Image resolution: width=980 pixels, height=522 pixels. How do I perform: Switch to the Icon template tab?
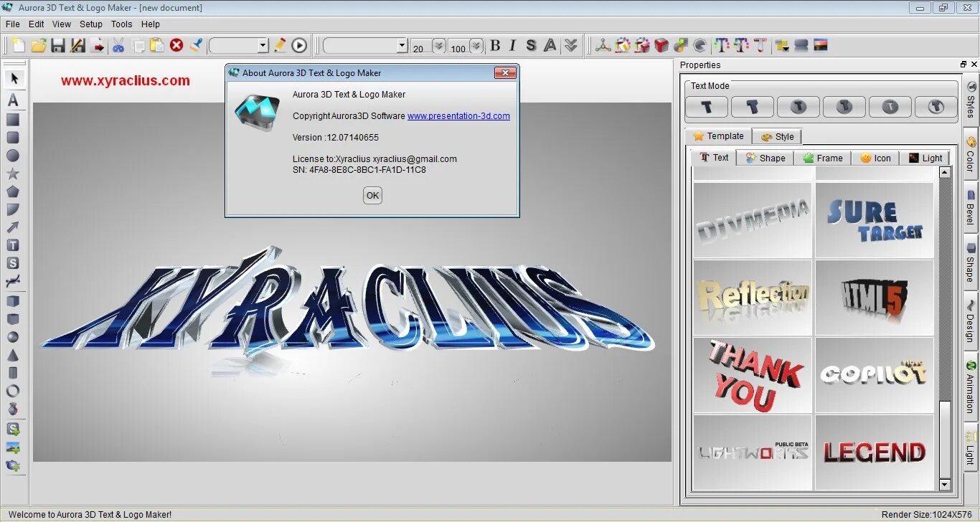point(875,158)
